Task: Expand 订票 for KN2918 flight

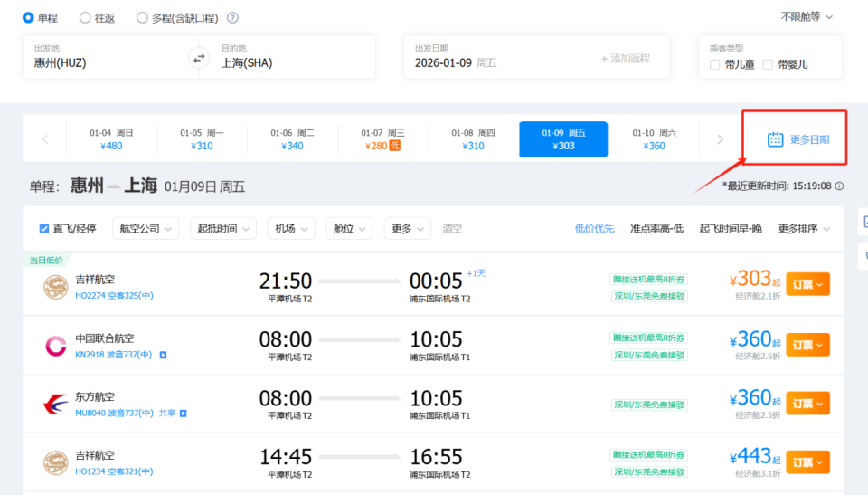Action: [807, 346]
